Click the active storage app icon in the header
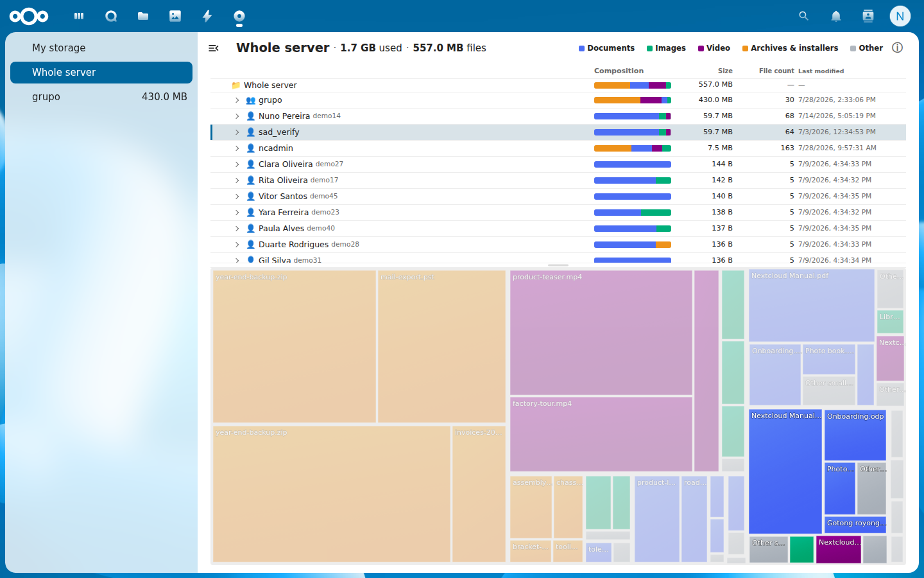Image resolution: width=924 pixels, height=578 pixels. (x=239, y=16)
